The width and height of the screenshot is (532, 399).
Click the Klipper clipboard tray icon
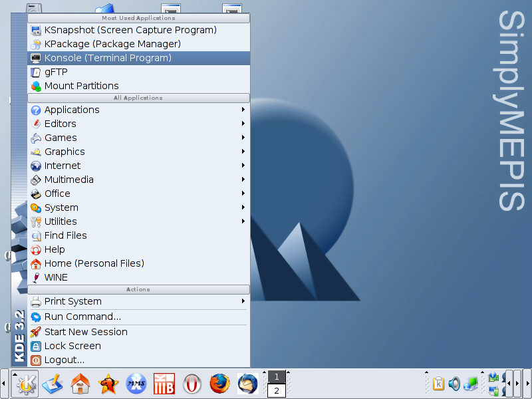coord(439,384)
